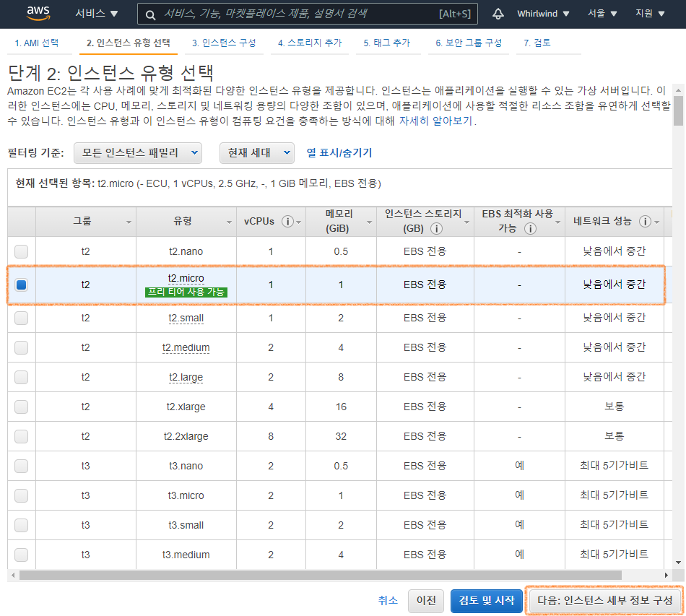Image resolution: width=686 pixels, height=616 pixels.
Task: Open the 서비스 services menu
Action: pyautogui.click(x=96, y=14)
